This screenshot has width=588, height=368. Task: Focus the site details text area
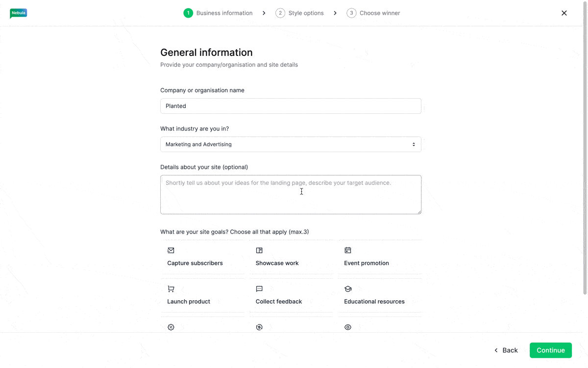291,195
